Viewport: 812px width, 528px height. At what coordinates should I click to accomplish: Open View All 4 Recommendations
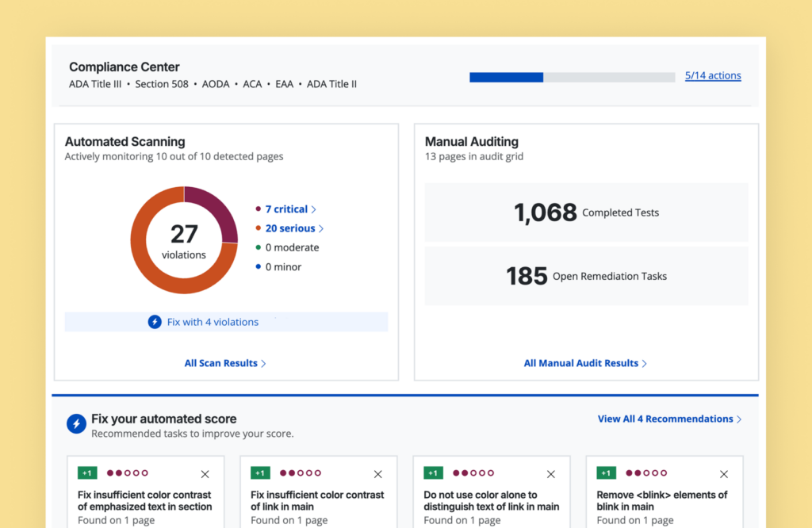[x=665, y=419]
